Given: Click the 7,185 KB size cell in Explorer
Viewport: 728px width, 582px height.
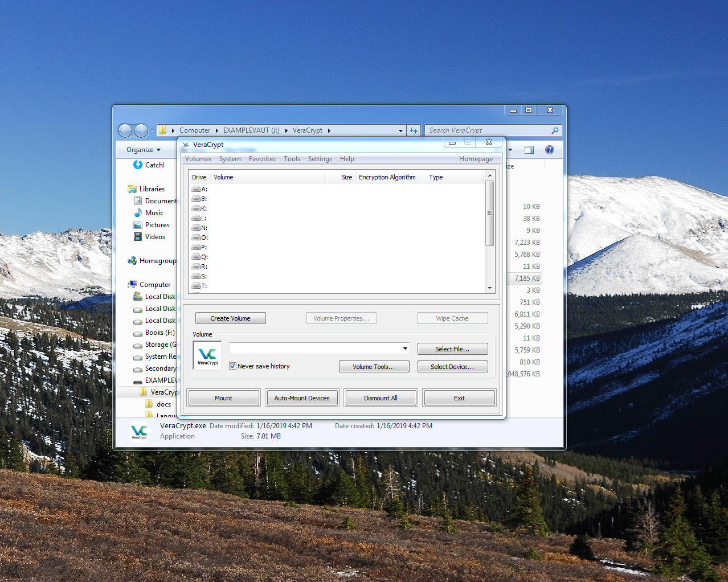Looking at the screenshot, I should coord(527,278).
